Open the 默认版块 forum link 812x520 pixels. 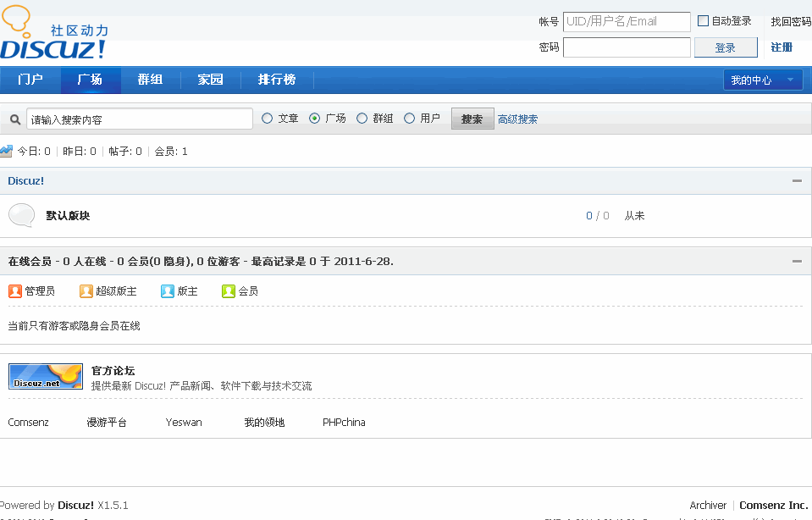pyautogui.click(x=68, y=215)
